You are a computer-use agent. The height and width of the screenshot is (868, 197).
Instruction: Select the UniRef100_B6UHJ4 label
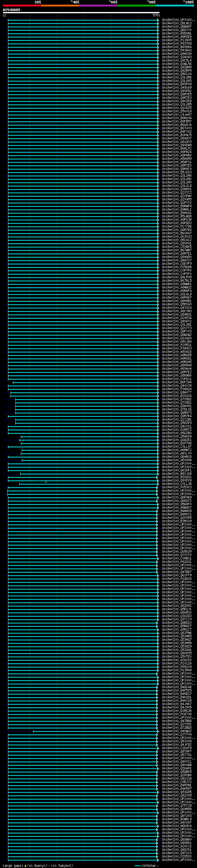click(177, 125)
